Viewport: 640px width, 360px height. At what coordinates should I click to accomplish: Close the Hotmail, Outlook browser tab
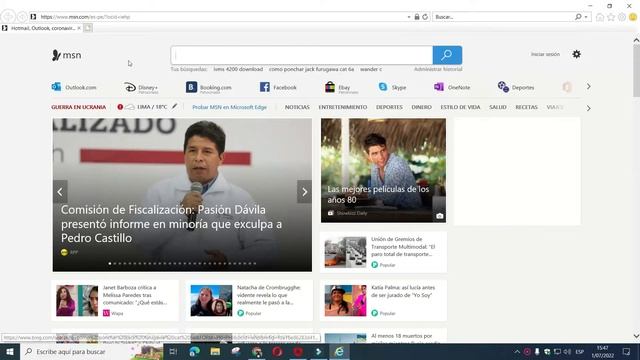(79, 28)
